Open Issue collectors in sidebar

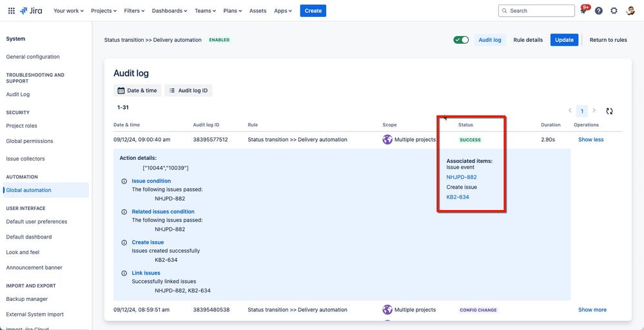[26, 159]
